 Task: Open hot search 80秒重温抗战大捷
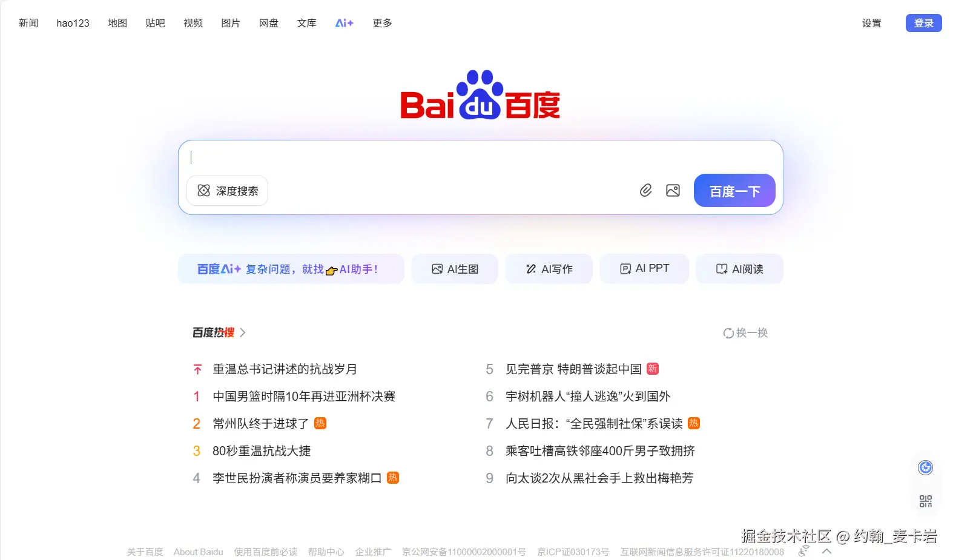click(262, 450)
